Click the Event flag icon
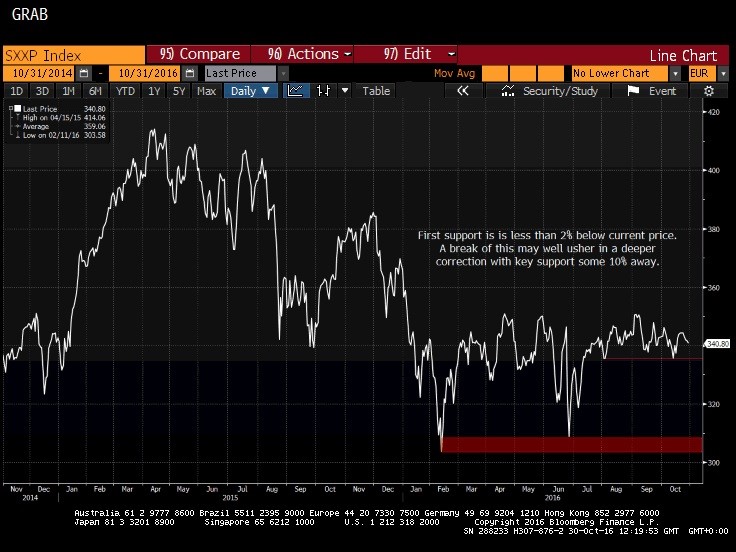Viewport: 736px width, 552px height. tap(633, 91)
